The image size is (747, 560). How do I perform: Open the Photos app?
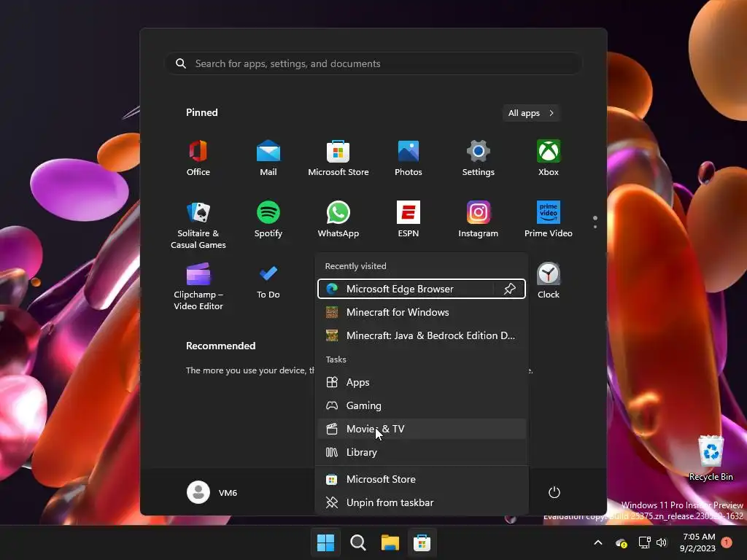click(x=409, y=158)
